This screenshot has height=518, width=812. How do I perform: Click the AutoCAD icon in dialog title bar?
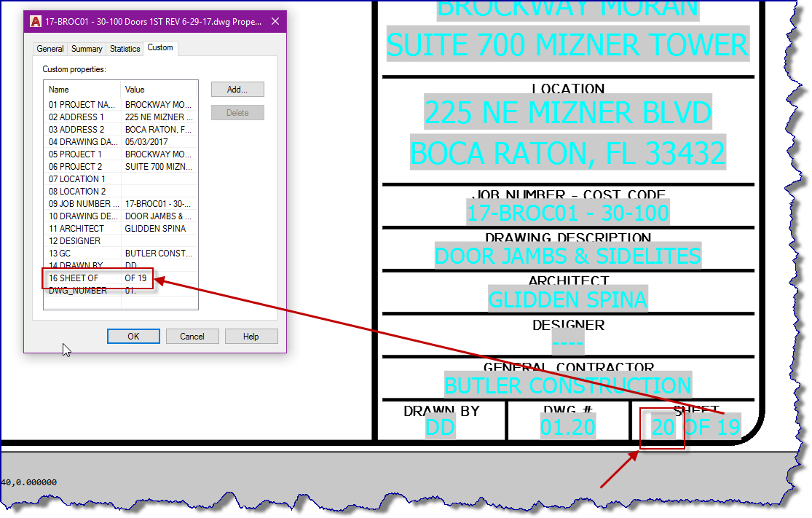coord(36,21)
